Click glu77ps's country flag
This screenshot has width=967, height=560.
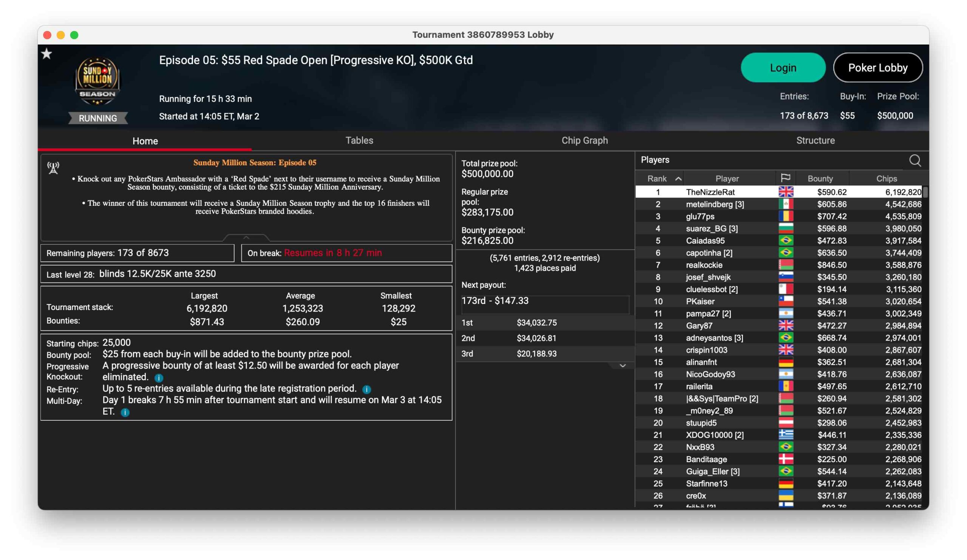785,216
